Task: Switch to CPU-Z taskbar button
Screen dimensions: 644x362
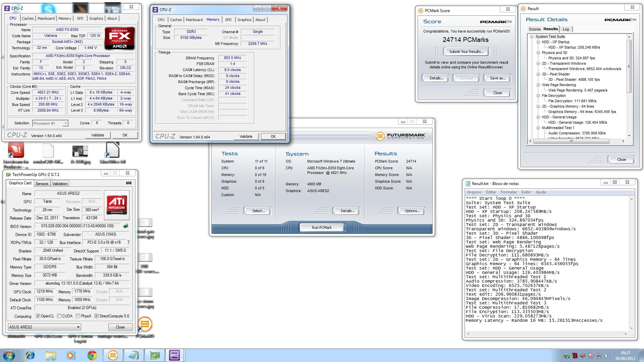Action: [175, 355]
